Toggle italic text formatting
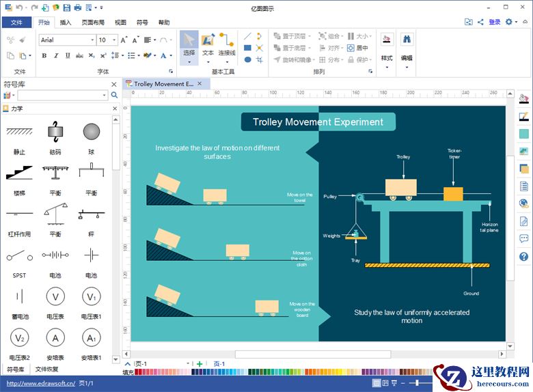The height and width of the screenshot is (392, 533). (x=56, y=55)
